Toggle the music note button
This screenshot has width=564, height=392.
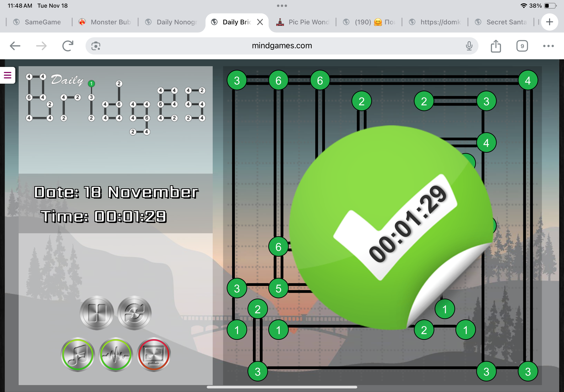coord(78,354)
